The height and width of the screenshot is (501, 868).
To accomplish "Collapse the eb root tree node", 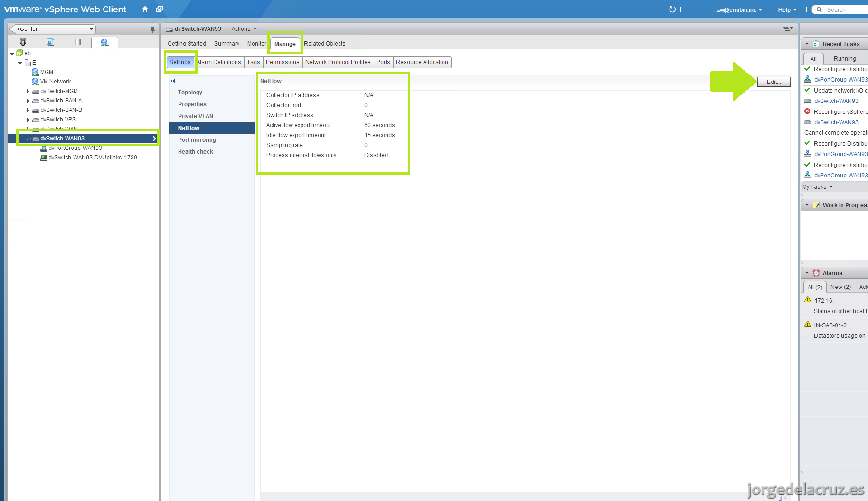I will point(12,54).
